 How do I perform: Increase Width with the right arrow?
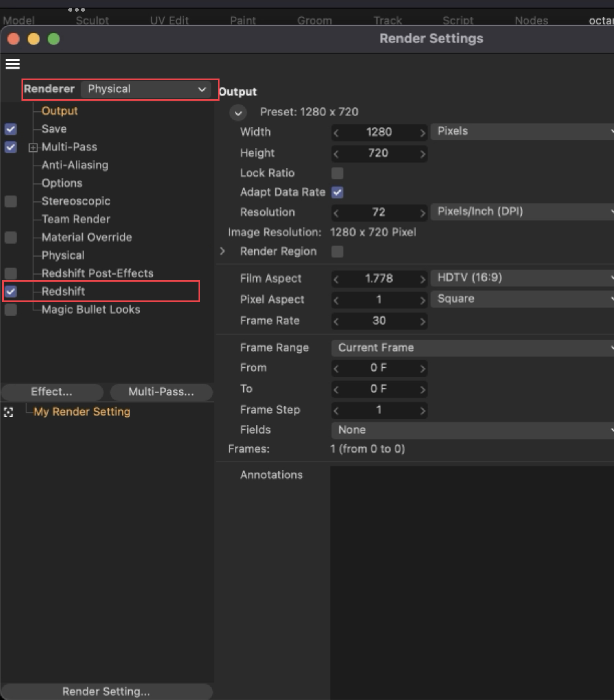point(422,133)
